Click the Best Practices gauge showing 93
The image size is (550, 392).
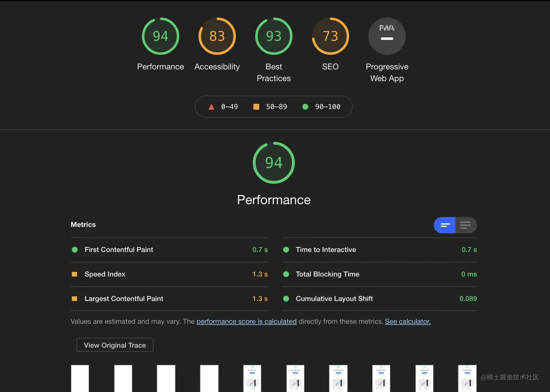tap(274, 36)
